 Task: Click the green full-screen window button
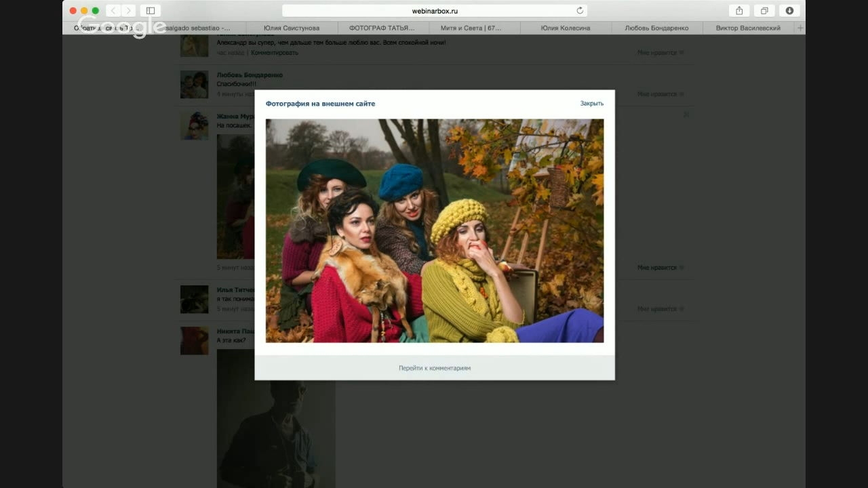coord(96,11)
